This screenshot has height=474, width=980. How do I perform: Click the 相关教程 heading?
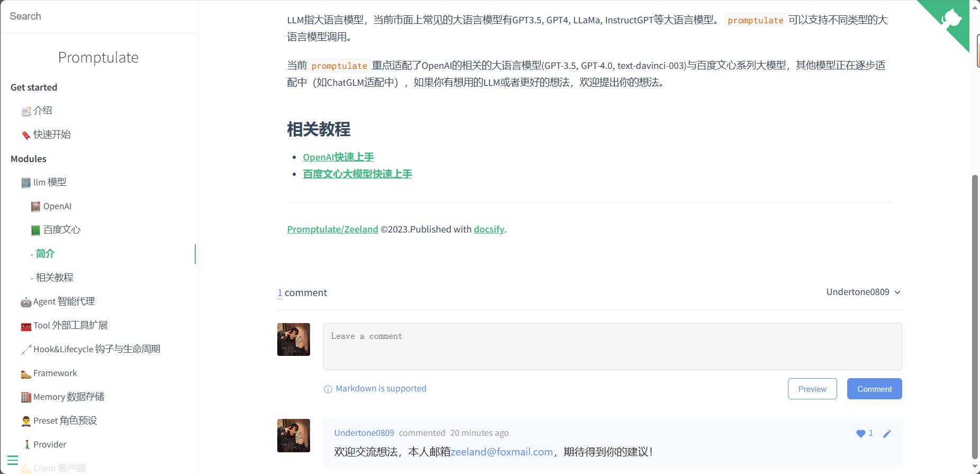[319, 130]
